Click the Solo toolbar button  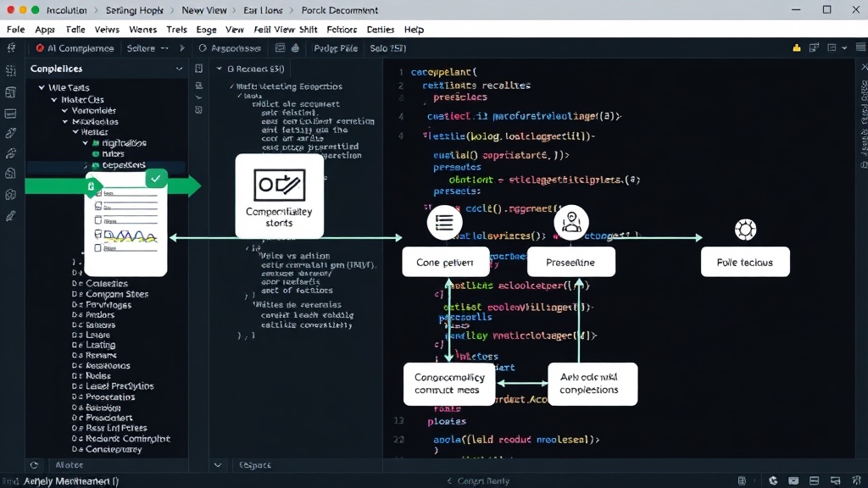point(388,48)
